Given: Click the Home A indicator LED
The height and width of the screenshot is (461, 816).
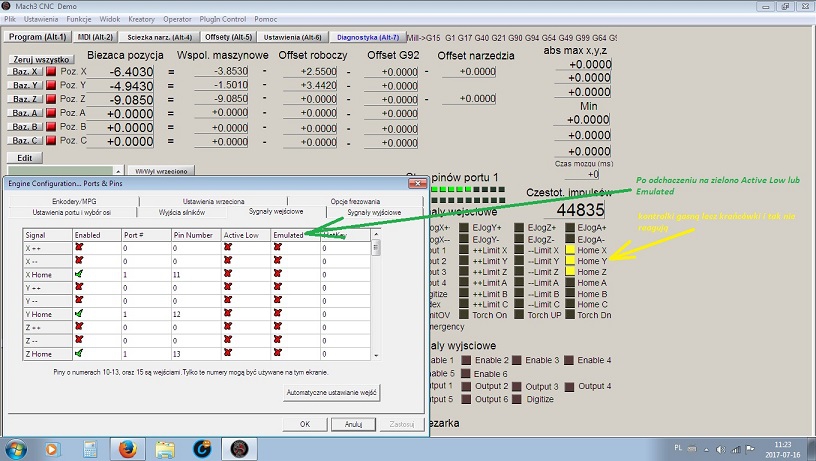Looking at the screenshot, I should pyautogui.click(x=570, y=283).
